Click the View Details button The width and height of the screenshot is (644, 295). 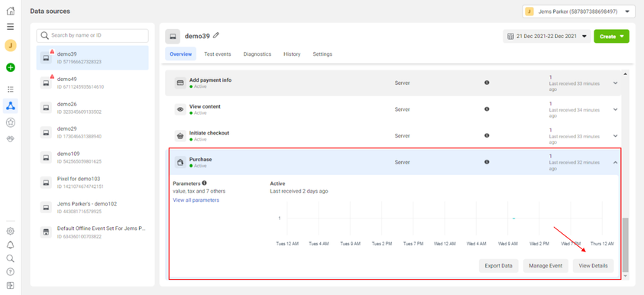pos(593,266)
